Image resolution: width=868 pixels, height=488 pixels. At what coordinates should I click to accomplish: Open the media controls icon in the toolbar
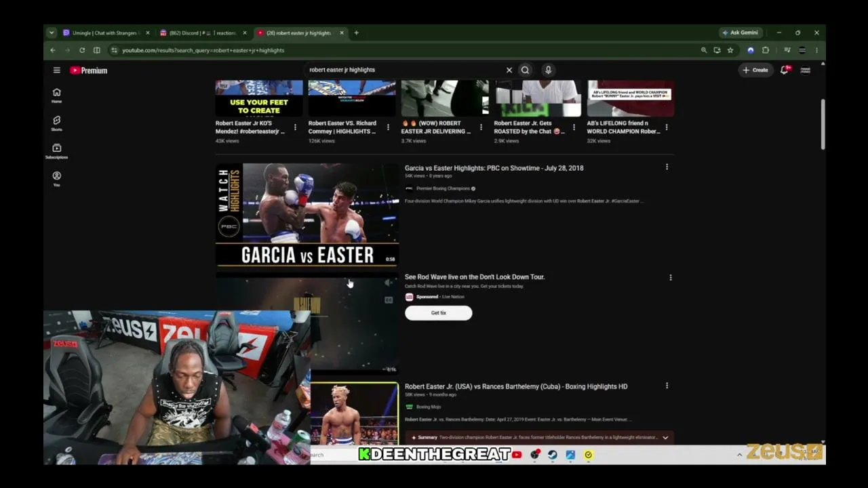pos(787,50)
